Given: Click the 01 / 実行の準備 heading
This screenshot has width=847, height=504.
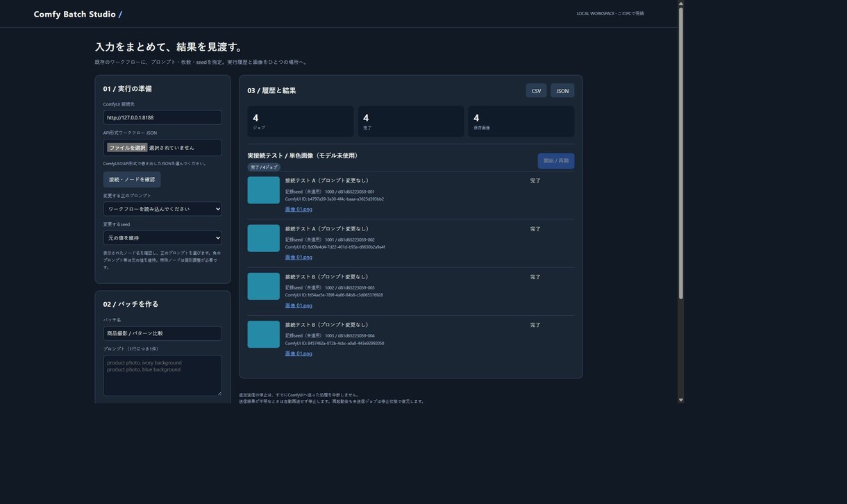Looking at the screenshot, I should click(128, 89).
